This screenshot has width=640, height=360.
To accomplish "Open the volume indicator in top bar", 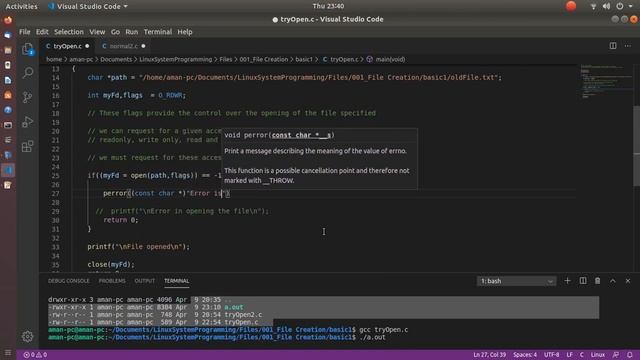I will click(x=607, y=6).
